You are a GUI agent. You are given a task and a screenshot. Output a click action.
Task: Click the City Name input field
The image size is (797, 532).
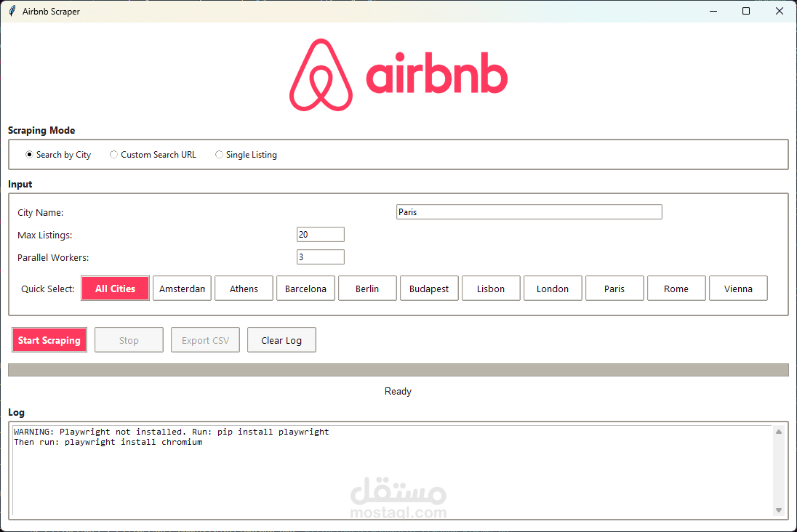[529, 212]
